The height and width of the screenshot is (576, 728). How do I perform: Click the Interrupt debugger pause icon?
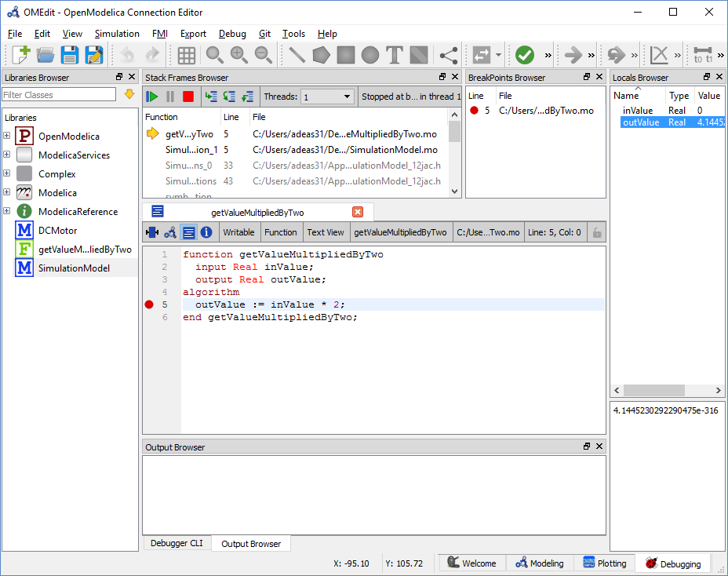click(x=168, y=97)
